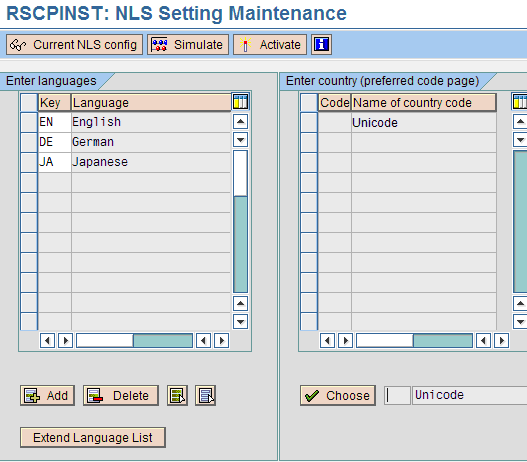The width and height of the screenshot is (527, 462).
Task: Select the row marker for Japanese
Action: (x=29, y=162)
